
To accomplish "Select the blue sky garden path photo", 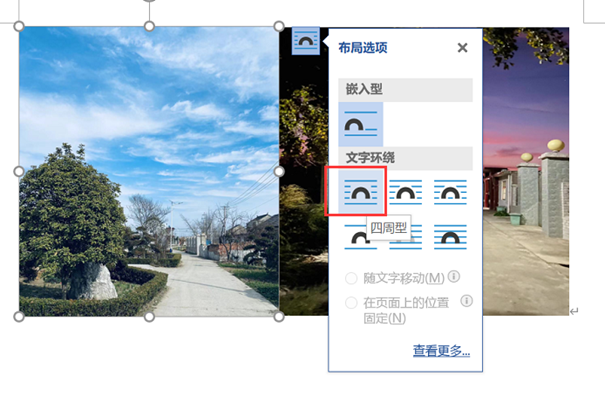I will coord(149,171).
